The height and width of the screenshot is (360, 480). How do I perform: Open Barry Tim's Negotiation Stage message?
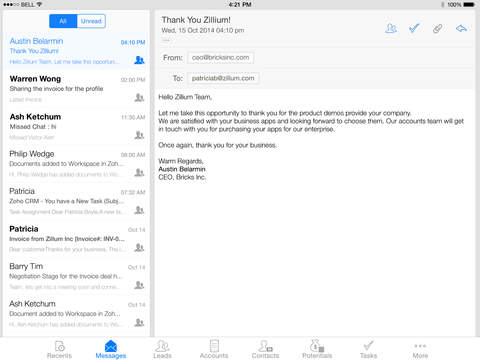pos(76,276)
